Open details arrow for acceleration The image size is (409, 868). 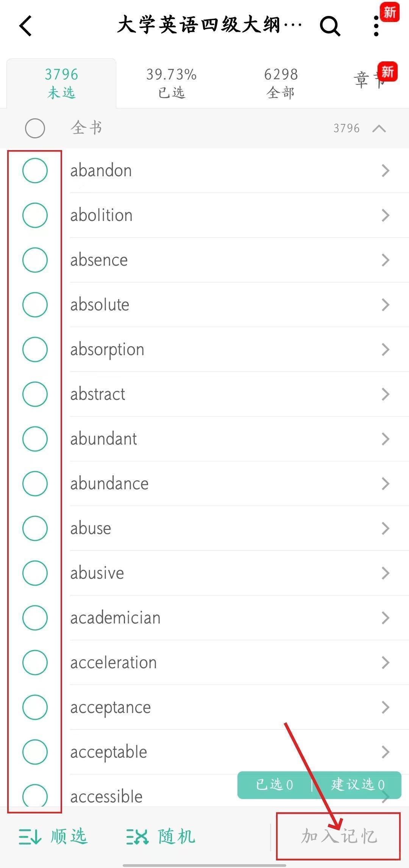pos(386,663)
